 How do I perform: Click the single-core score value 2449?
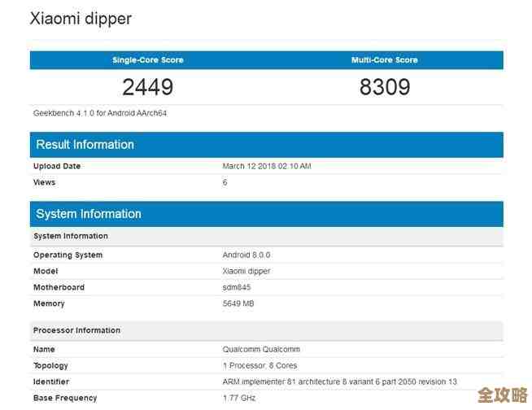pos(147,87)
